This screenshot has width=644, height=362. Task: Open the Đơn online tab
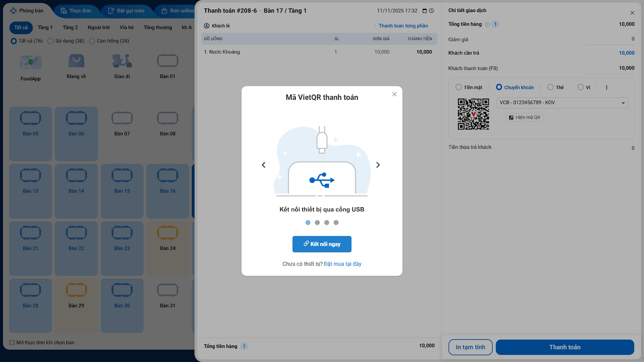(x=177, y=11)
